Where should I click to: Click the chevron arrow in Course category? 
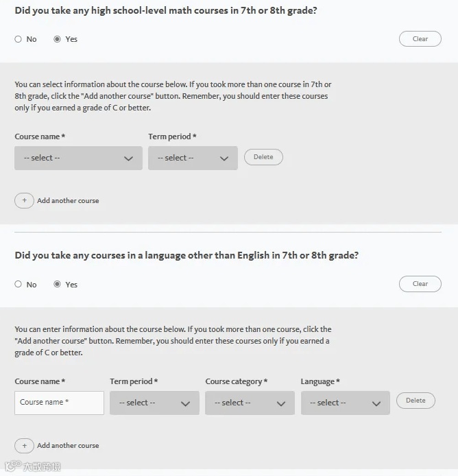click(x=280, y=404)
